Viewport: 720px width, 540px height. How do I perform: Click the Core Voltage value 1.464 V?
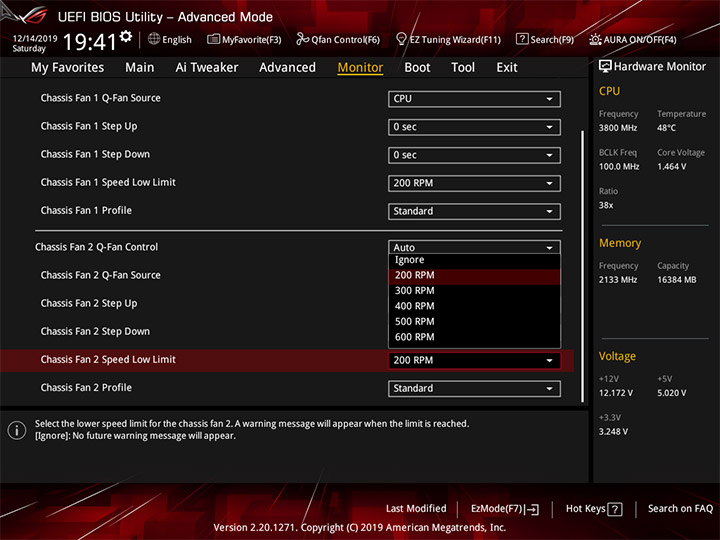pyautogui.click(x=672, y=167)
